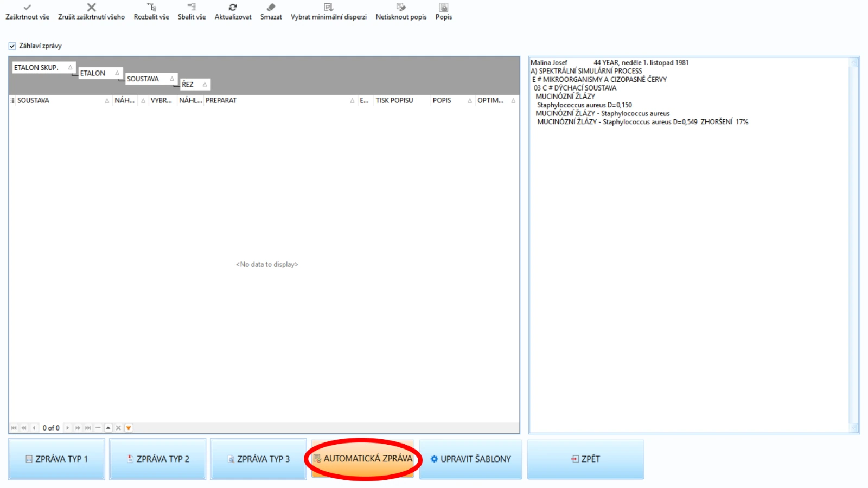Refresh data with Aktualizovat icon
This screenshot has height=488, width=868.
pyautogui.click(x=233, y=7)
